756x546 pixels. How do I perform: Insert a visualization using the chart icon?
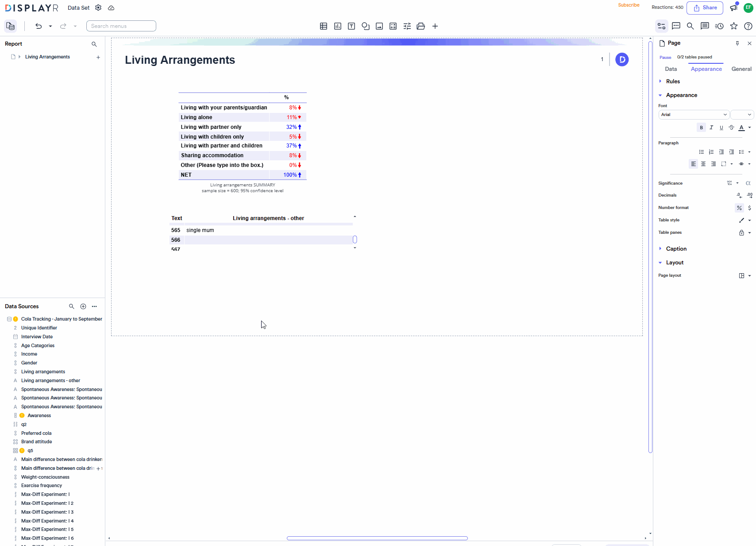(x=337, y=26)
